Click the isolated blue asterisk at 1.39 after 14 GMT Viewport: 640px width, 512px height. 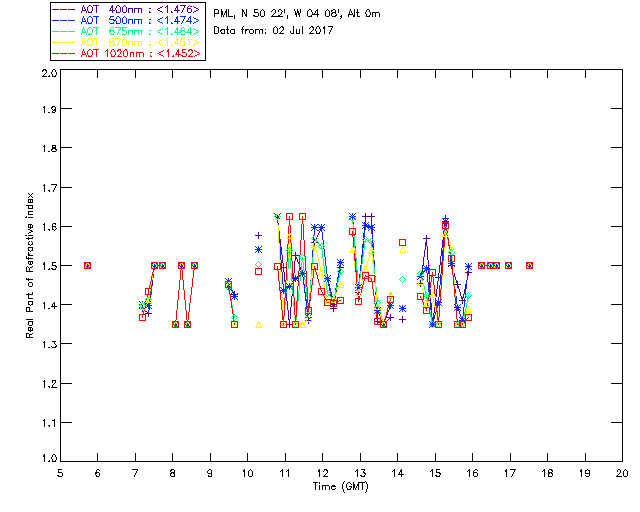tap(402, 309)
